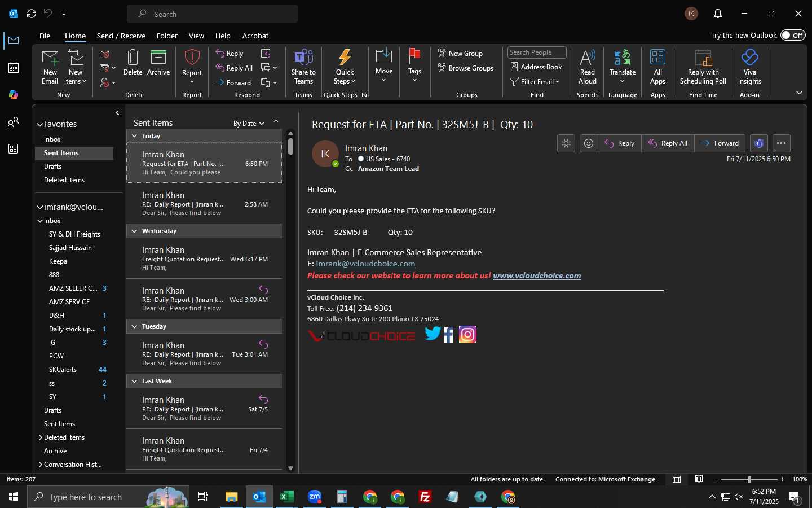Open the Instagram icon in signature
The image size is (812, 508).
pos(467,334)
